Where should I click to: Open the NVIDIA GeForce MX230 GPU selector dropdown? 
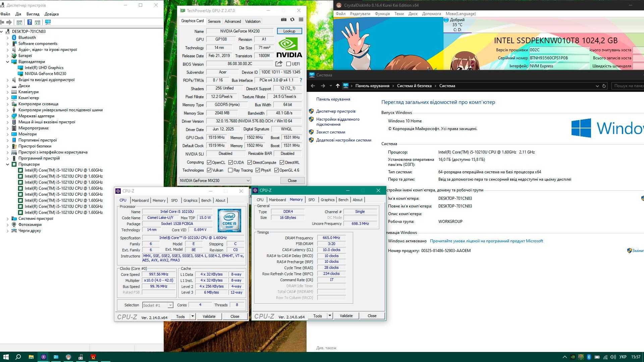click(x=215, y=180)
